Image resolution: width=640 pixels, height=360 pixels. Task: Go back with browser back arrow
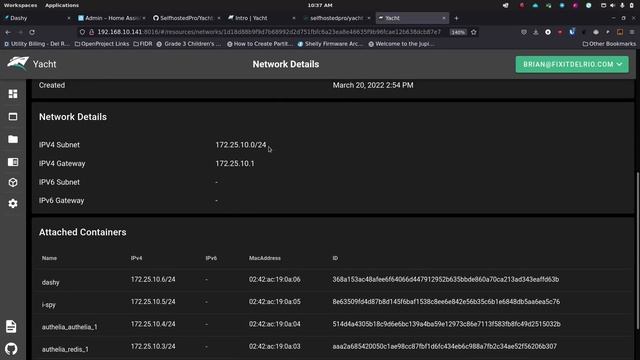point(8,32)
